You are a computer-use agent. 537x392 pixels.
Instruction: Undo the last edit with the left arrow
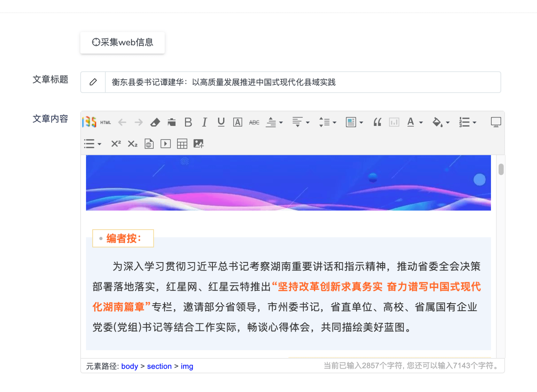coord(122,122)
